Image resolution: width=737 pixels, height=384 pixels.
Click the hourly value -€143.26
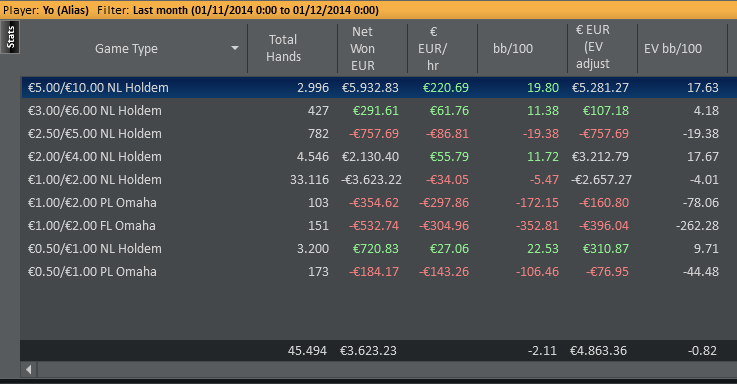[444, 272]
